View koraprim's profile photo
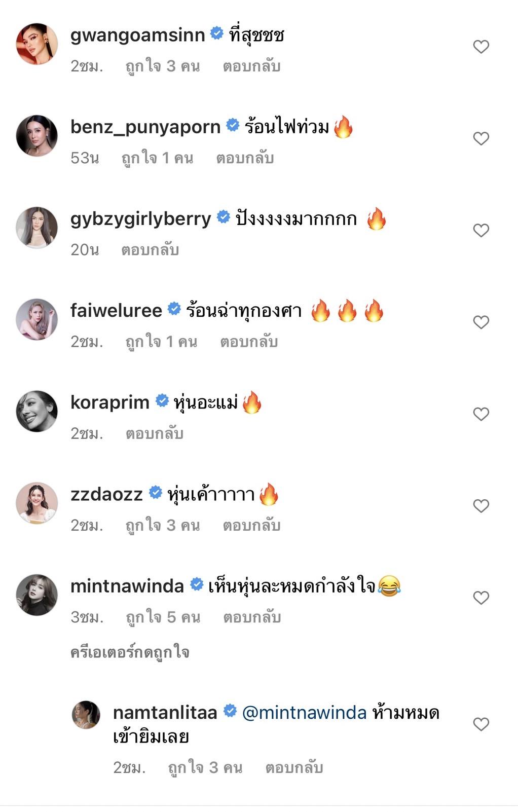This screenshot has height=812, width=518. [x=37, y=411]
